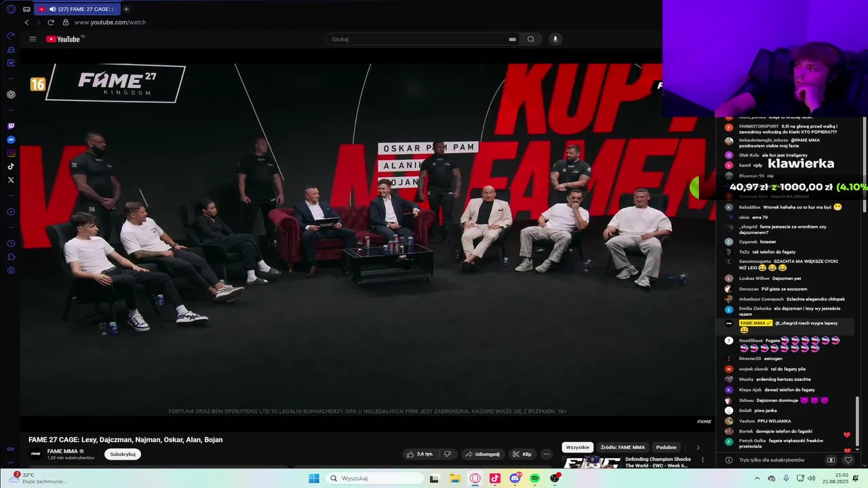Screen dimensions: 868x488
Task: Open Messenger from the Opera sidebar
Action: coord(11,140)
